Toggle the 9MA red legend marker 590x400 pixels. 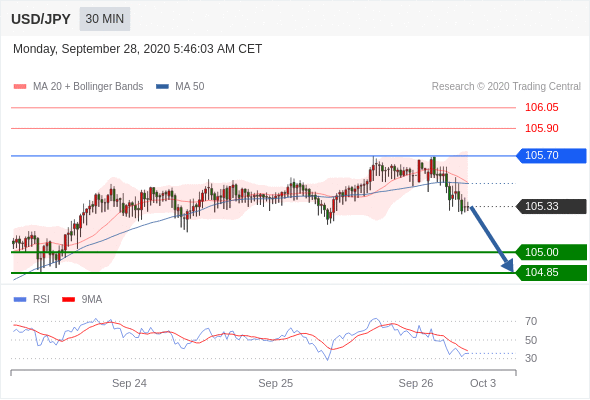click(68, 300)
